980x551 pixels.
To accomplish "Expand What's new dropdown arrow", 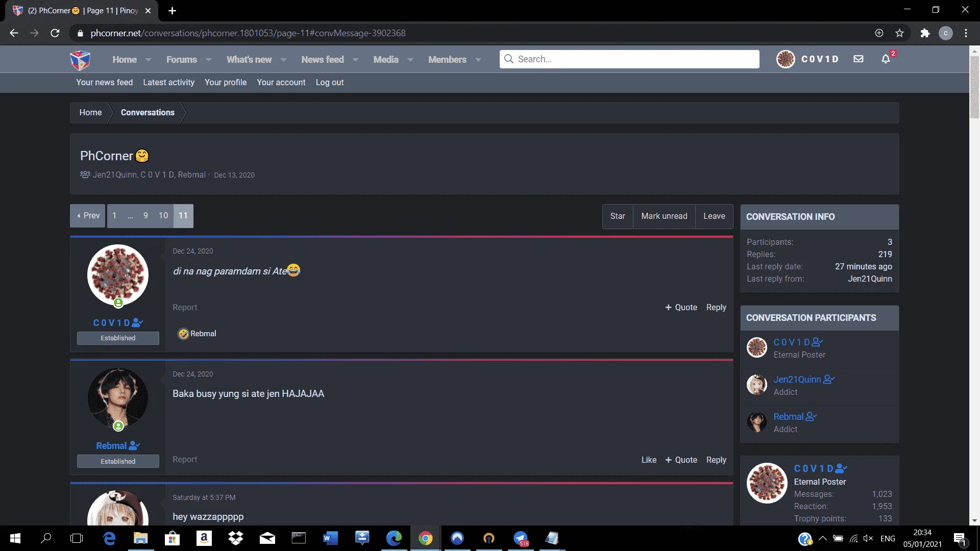I will pyautogui.click(x=284, y=60).
